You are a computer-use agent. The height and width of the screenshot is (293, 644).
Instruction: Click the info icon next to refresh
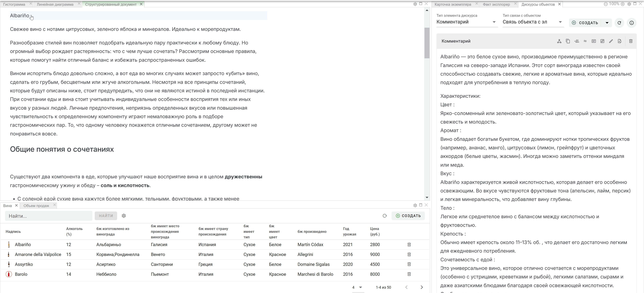(x=631, y=23)
